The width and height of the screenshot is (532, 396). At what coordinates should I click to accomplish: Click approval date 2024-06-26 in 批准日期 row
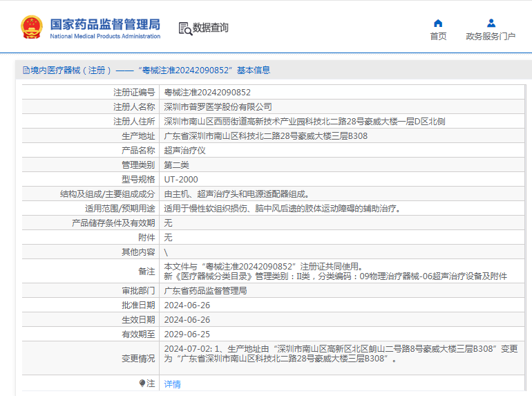click(187, 305)
